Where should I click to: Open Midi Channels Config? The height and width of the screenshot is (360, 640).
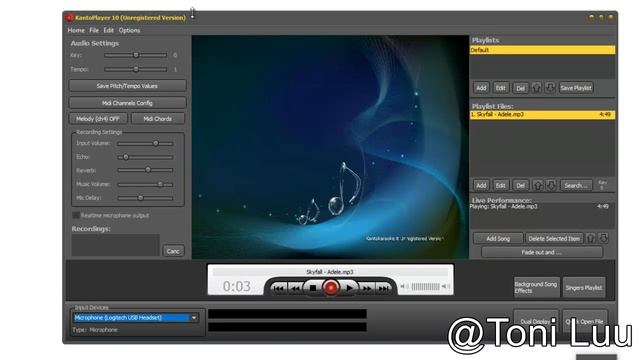tap(127, 103)
